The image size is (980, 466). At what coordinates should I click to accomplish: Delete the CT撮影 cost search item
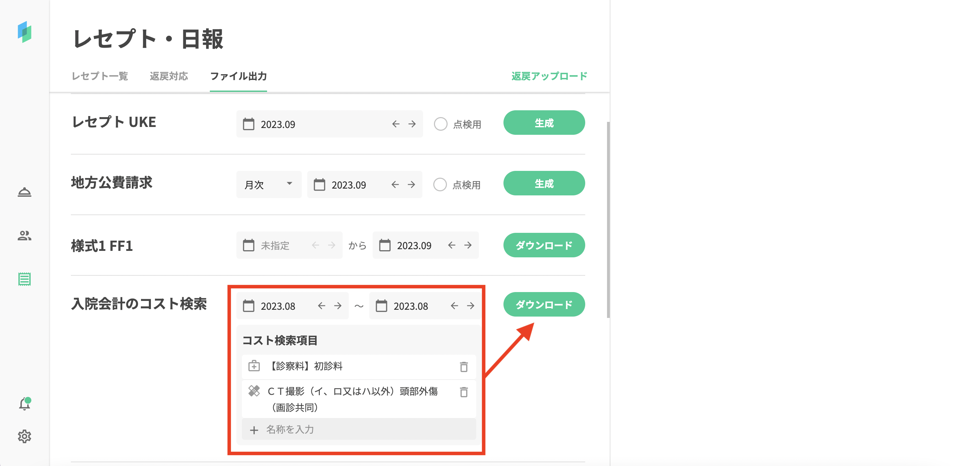click(x=463, y=392)
